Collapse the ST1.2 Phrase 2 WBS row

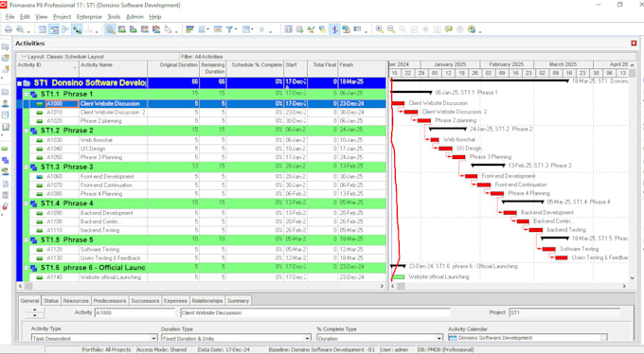pos(26,131)
